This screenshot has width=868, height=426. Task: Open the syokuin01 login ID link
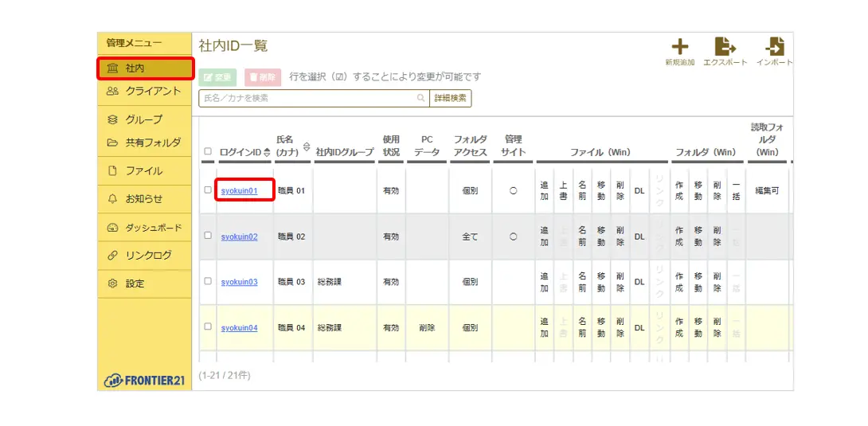coord(239,191)
